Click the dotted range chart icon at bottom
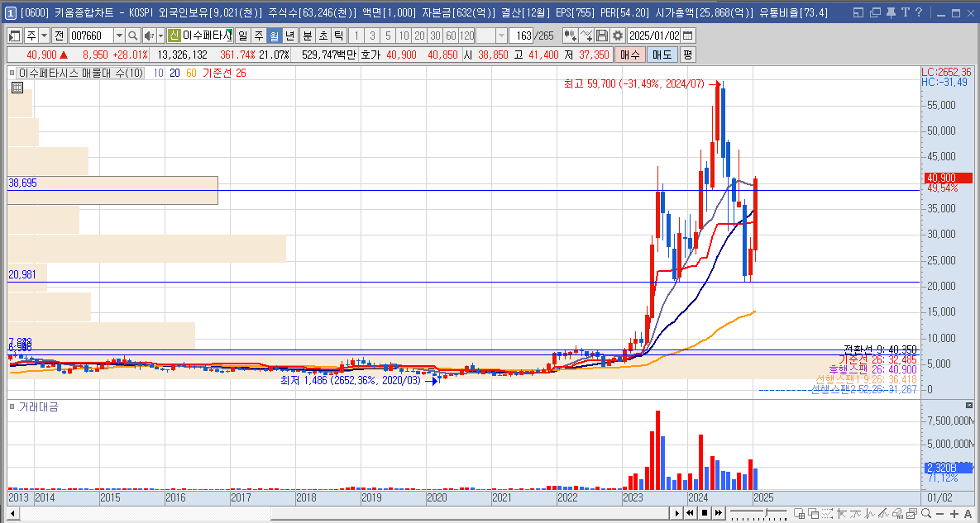The height and width of the screenshot is (523, 980). [x=827, y=514]
